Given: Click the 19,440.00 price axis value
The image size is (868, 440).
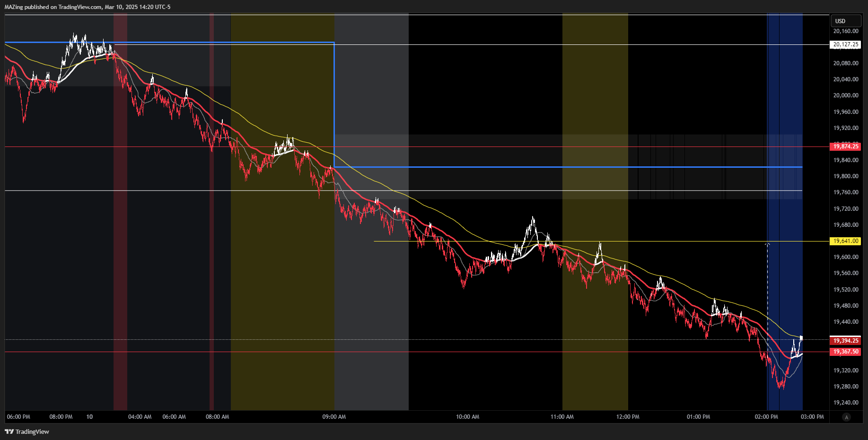Looking at the screenshot, I should [x=846, y=322].
